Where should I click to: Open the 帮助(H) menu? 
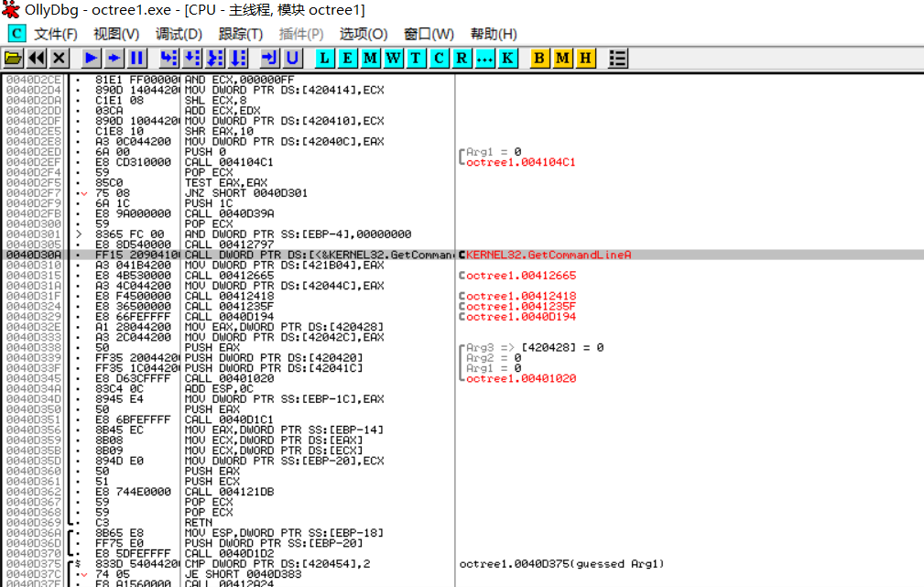pyautogui.click(x=494, y=34)
